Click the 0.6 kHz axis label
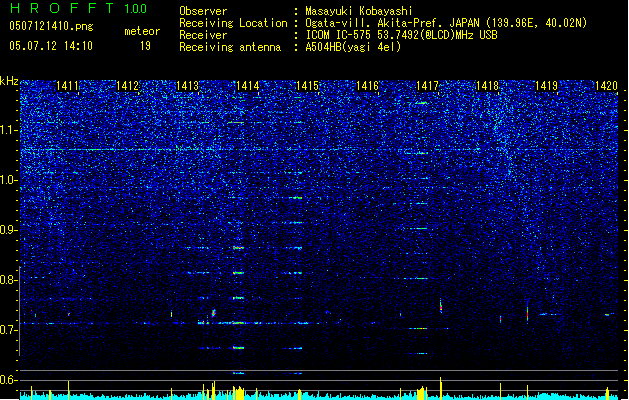Screen dimensions: 629x400 pos(8,380)
